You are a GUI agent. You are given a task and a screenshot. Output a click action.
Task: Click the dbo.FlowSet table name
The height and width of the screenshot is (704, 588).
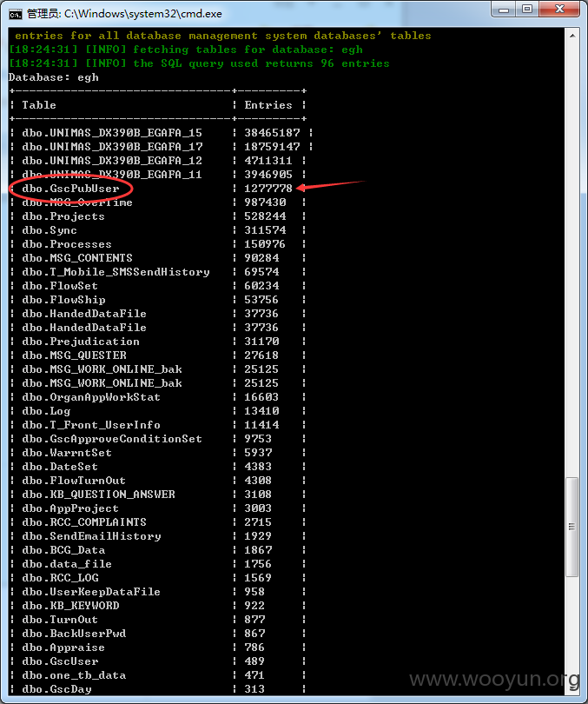point(60,286)
